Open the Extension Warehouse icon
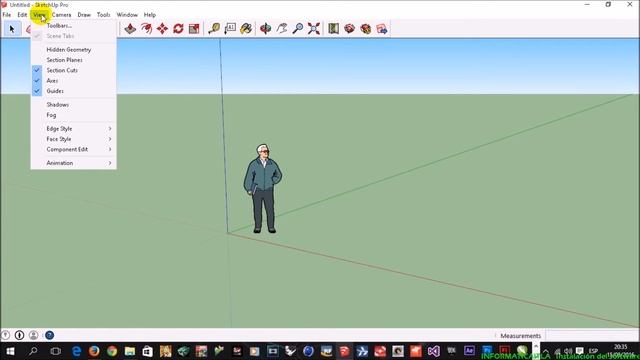Screen dimensions: 640x360 (x=365, y=29)
